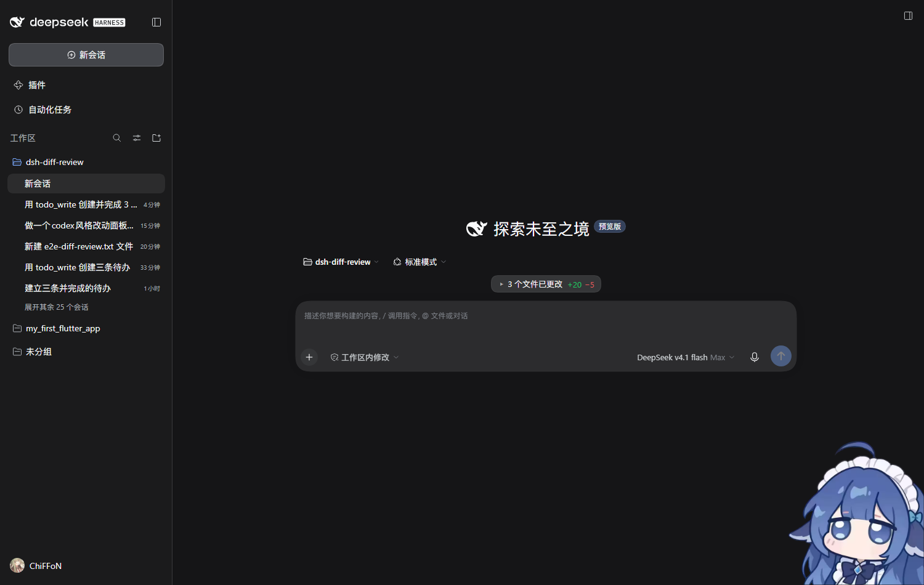Open the dsh-diff-review workspace dropdown
The width and height of the screenshot is (924, 585).
click(x=341, y=262)
